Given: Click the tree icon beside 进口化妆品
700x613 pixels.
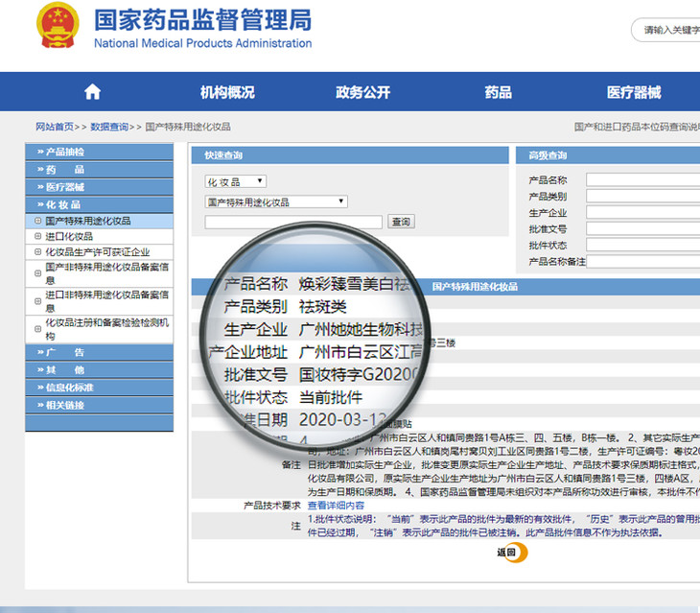Looking at the screenshot, I should click(x=37, y=236).
